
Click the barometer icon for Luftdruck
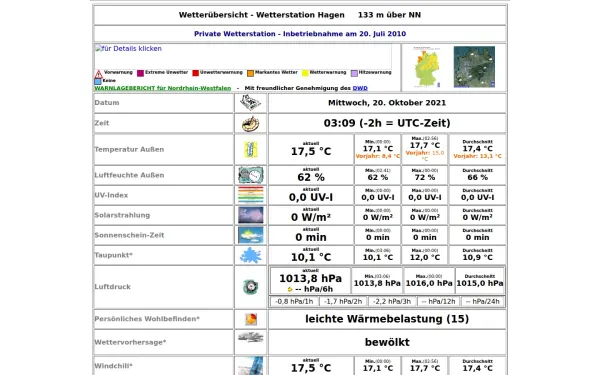coord(251,287)
